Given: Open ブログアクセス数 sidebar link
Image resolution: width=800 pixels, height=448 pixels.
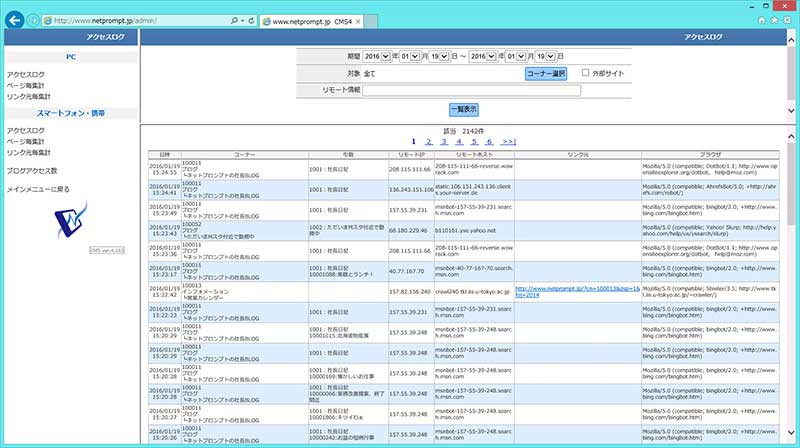Looking at the screenshot, I should 32,171.
